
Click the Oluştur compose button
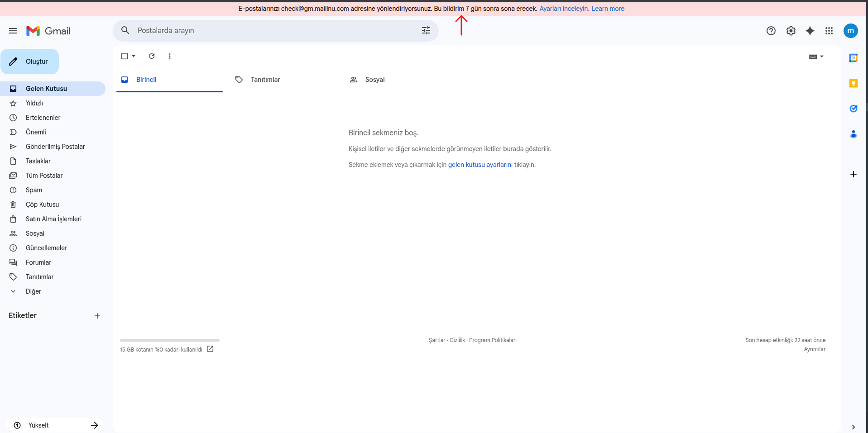click(x=30, y=62)
